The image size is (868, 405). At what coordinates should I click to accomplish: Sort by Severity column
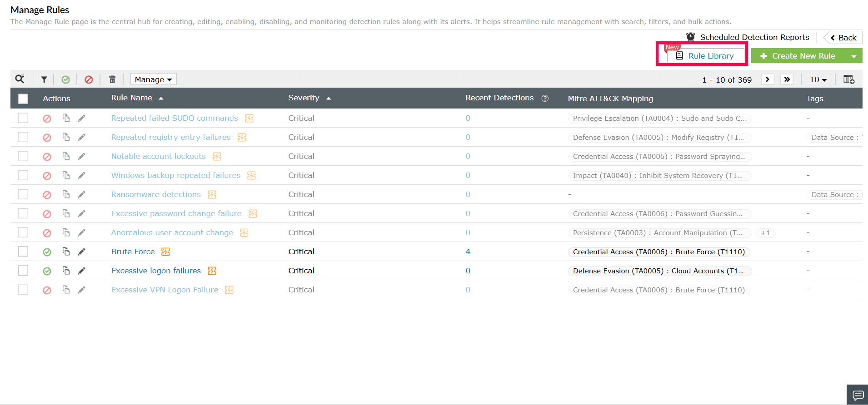[309, 98]
